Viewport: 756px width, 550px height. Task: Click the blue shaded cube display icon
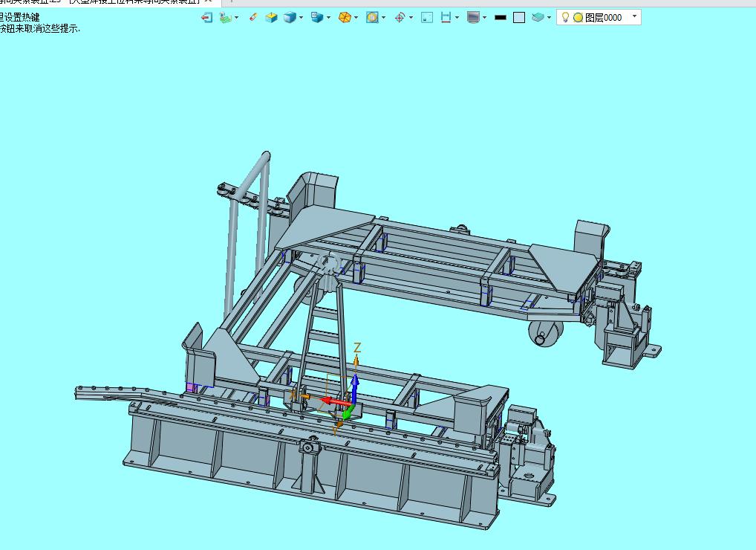(x=290, y=18)
